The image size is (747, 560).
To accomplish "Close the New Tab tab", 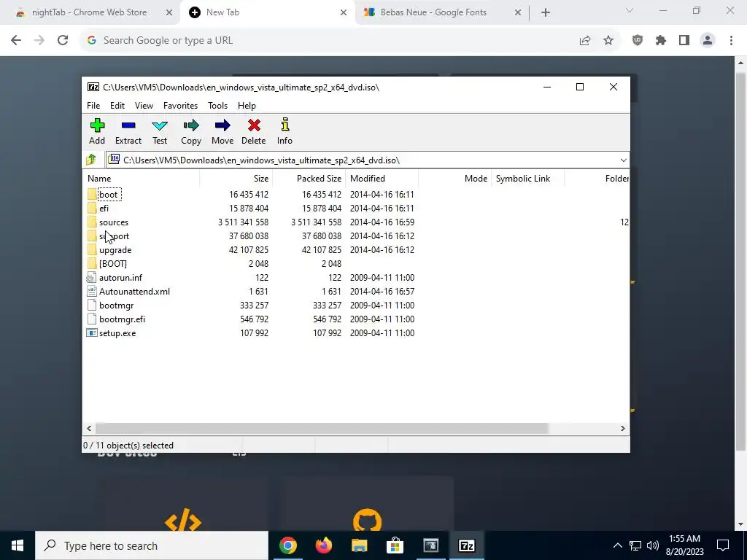I will coord(344,12).
